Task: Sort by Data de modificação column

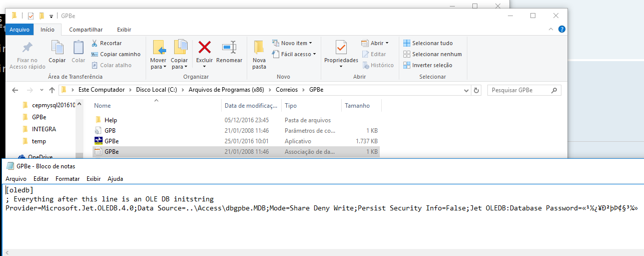Action: (251, 106)
